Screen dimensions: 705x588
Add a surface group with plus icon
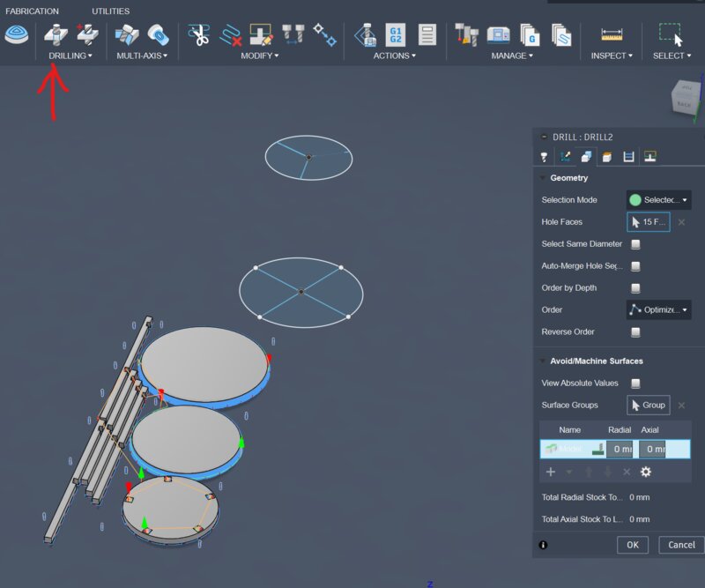[x=550, y=472]
